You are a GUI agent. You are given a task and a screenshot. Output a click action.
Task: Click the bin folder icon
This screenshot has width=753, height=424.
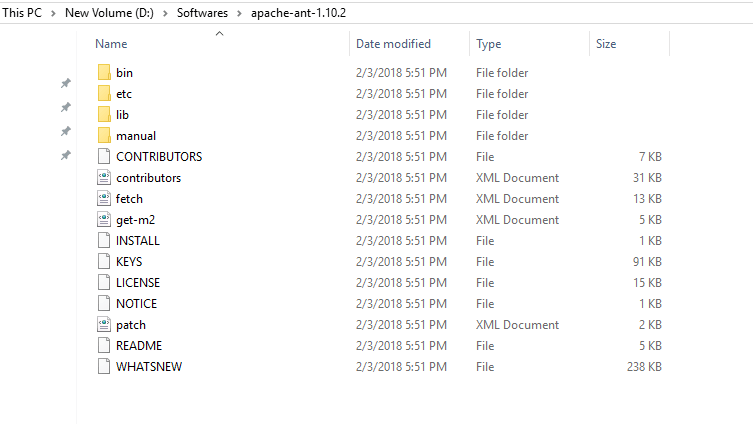tap(105, 73)
